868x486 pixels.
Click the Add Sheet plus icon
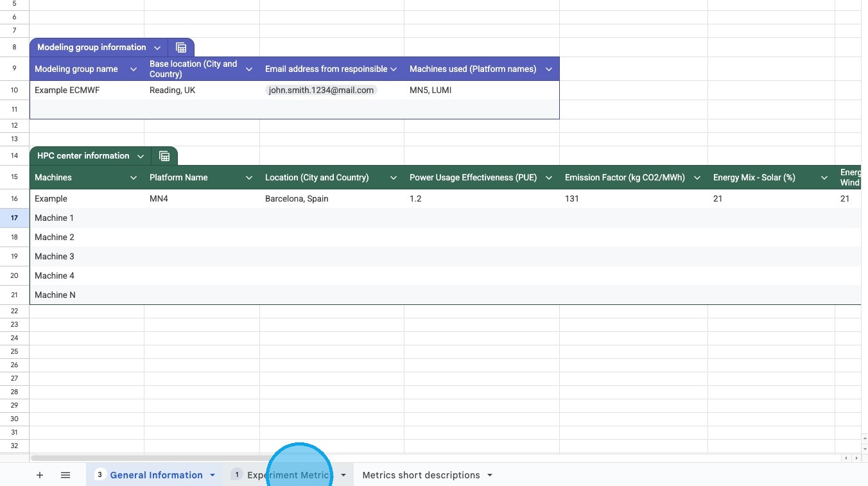pos(40,475)
